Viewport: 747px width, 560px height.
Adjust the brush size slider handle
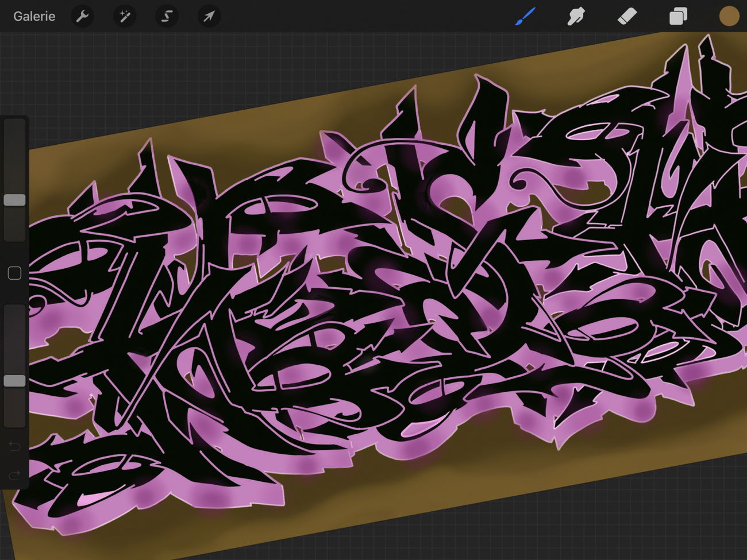click(x=14, y=199)
